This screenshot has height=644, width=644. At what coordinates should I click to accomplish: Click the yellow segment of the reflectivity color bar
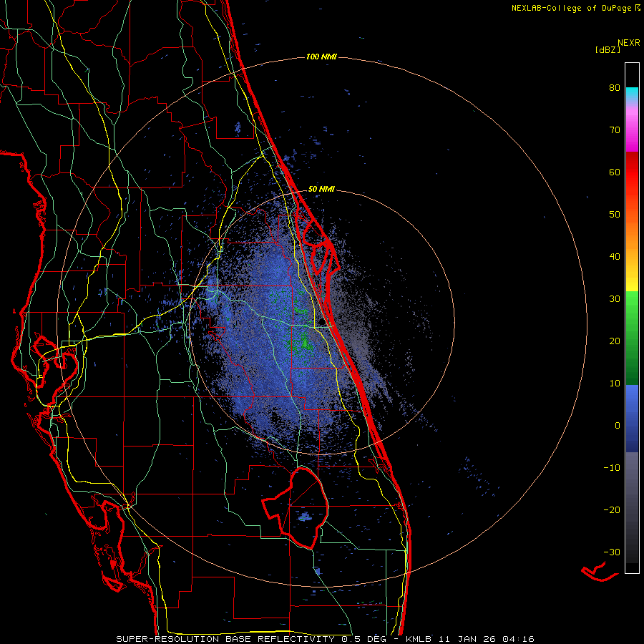[x=632, y=280]
